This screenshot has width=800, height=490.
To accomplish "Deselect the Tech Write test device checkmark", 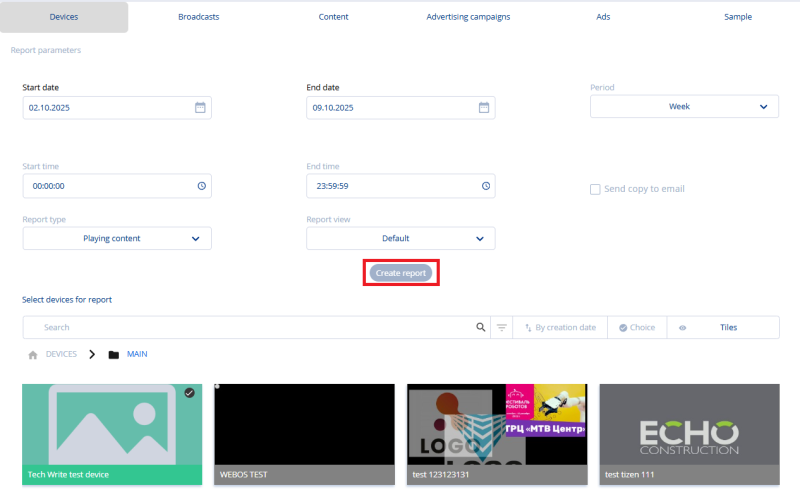I will (x=190, y=393).
